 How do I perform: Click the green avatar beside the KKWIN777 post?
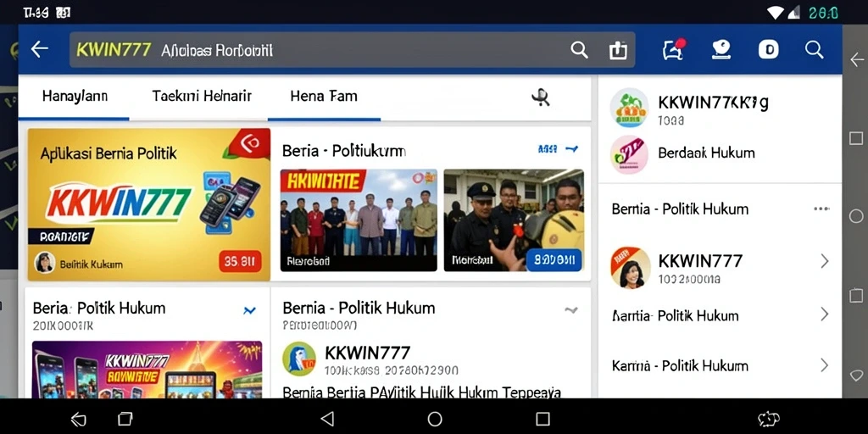299,359
